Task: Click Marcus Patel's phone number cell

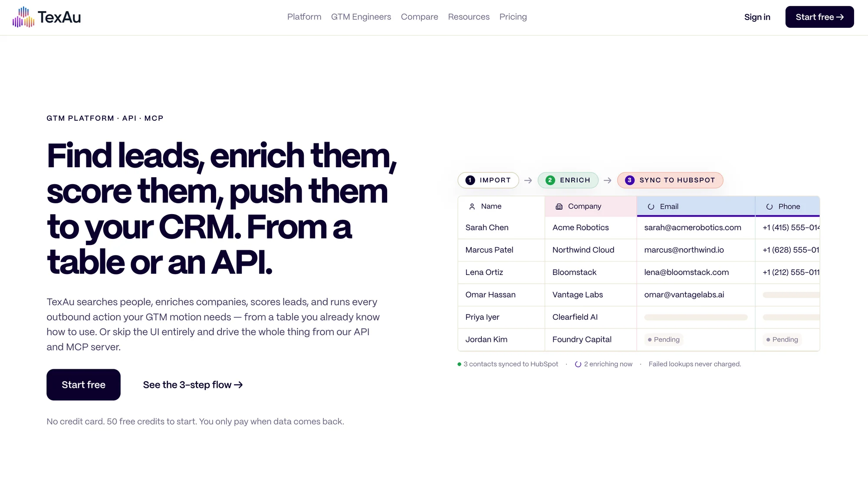Action: 788,250
